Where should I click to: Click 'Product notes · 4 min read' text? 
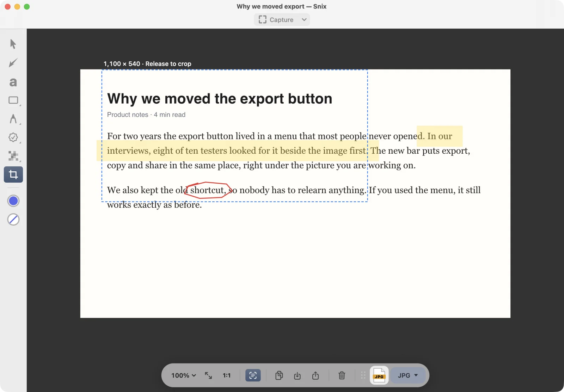(x=146, y=115)
